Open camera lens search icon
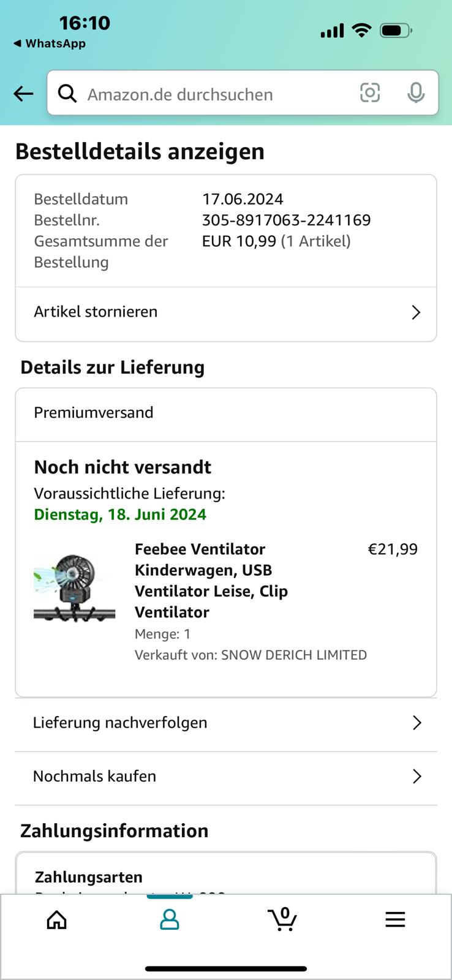Viewport: 452px width, 980px height. click(x=370, y=93)
